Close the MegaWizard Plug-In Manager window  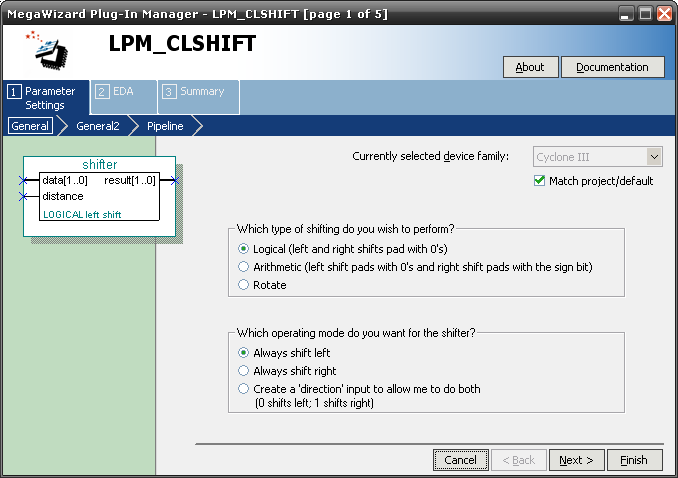point(664,14)
